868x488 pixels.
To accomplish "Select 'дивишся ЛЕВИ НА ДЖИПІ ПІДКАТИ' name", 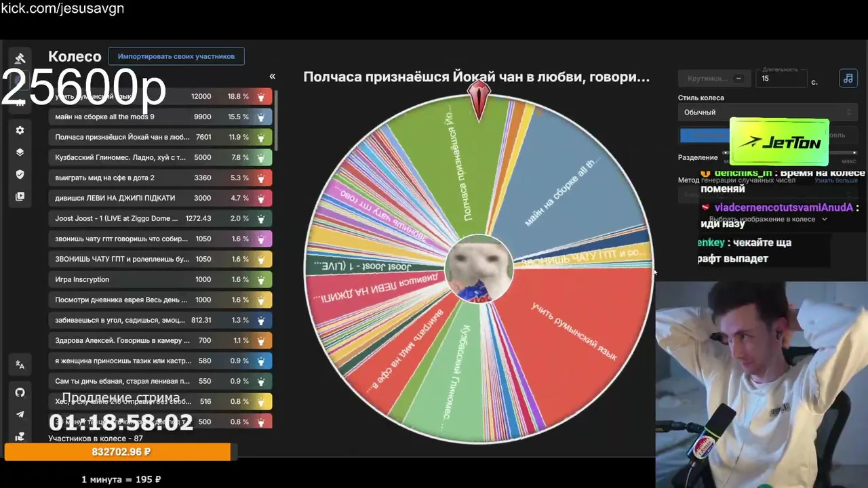I will click(x=115, y=198).
